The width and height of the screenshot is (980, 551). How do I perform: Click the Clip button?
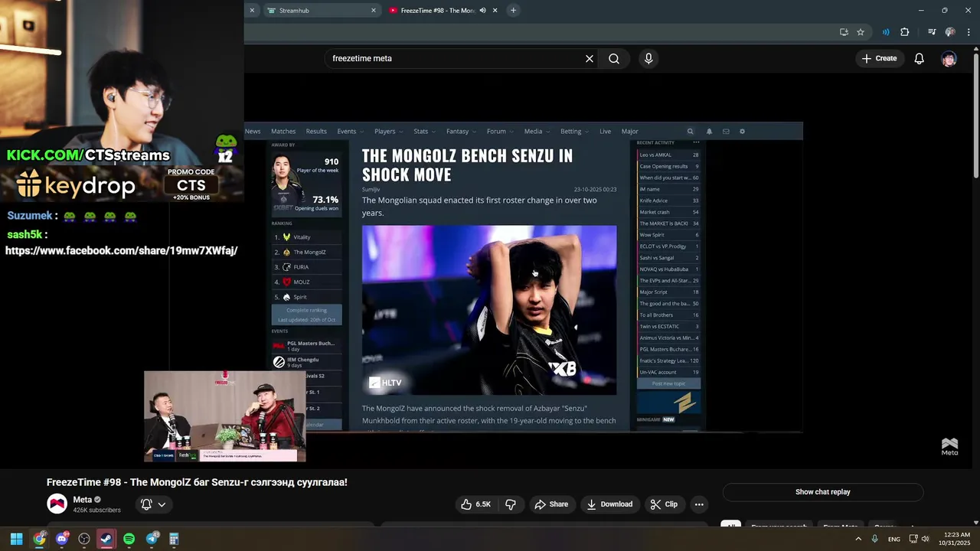pyautogui.click(x=664, y=504)
